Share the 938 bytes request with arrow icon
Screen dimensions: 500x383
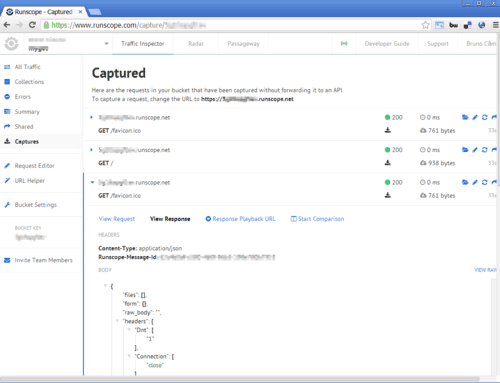(494, 150)
